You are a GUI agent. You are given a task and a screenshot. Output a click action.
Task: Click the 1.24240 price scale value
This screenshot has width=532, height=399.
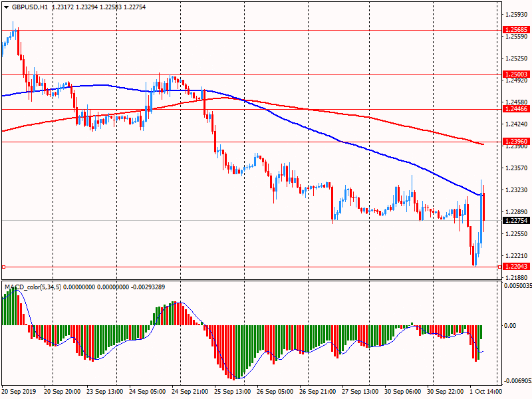point(517,124)
